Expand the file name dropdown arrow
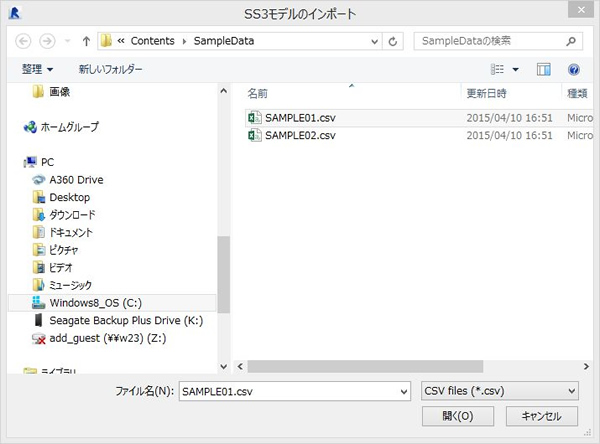 404,392
